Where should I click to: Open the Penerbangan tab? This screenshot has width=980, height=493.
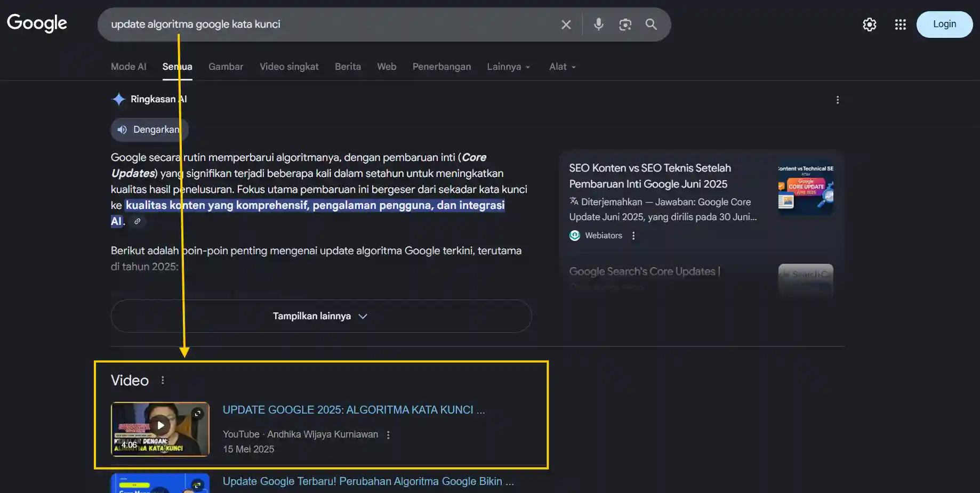coord(441,67)
